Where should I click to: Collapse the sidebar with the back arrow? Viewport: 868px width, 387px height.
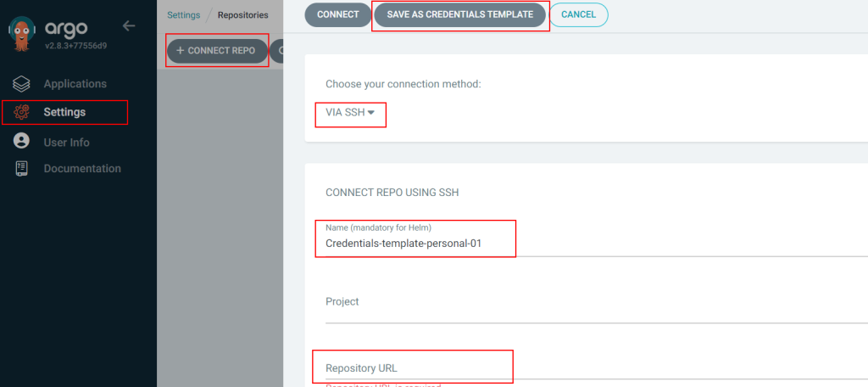[x=129, y=26]
